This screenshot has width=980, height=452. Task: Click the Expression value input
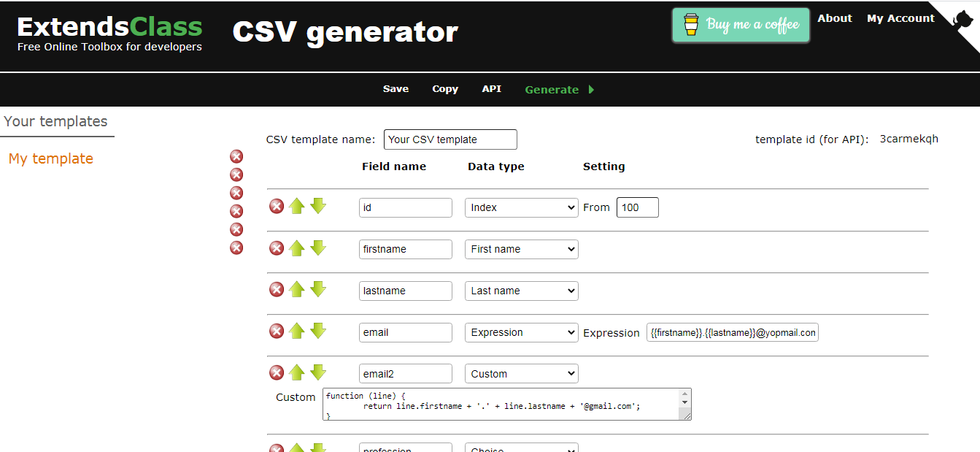[x=733, y=332]
